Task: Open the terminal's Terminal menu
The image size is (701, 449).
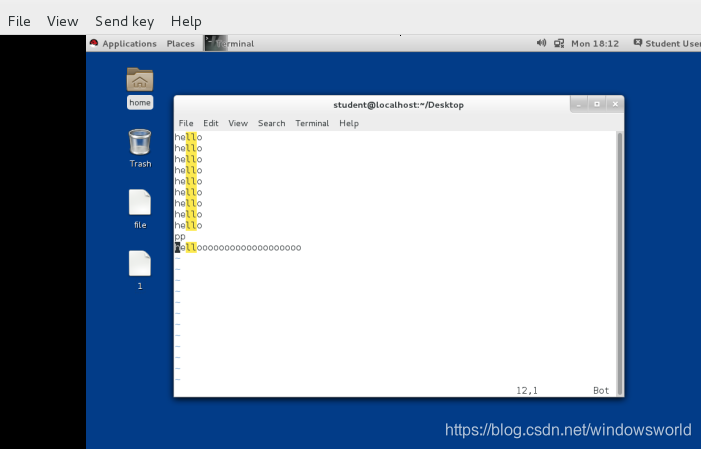Action: (312, 123)
